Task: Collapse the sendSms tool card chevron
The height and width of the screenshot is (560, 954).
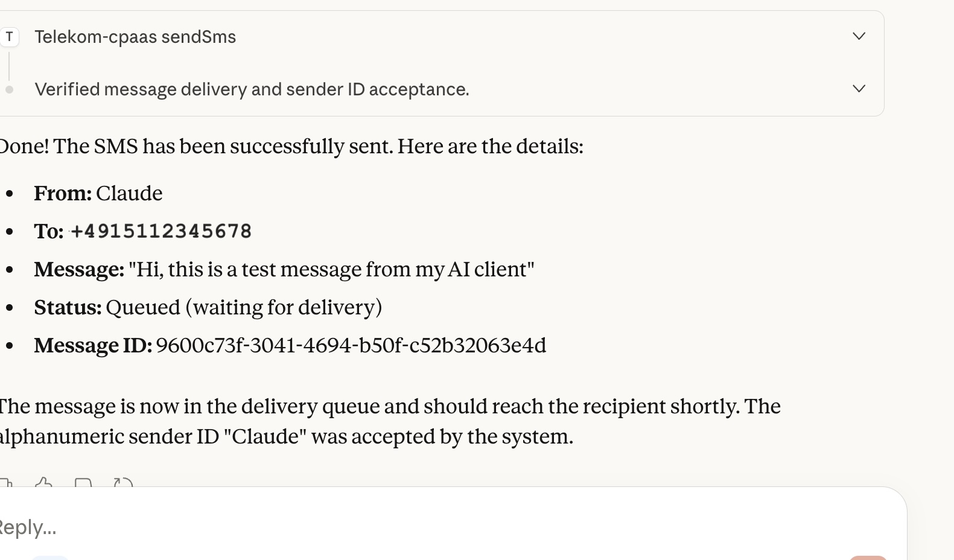Action: [x=859, y=37]
